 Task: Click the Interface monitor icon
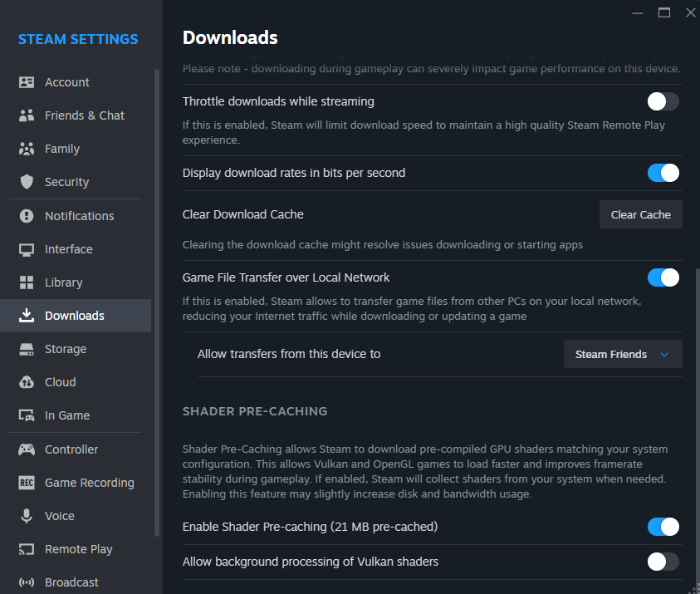(27, 249)
